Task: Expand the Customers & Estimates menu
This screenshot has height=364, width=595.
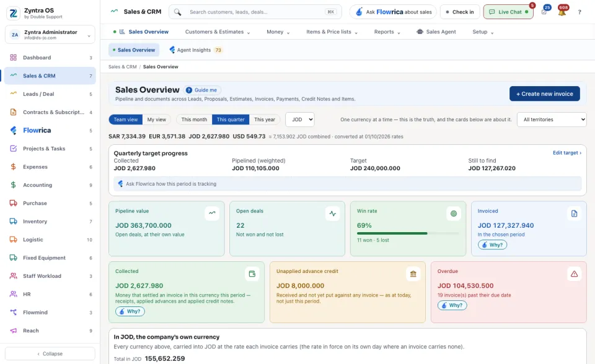Action: [218, 32]
